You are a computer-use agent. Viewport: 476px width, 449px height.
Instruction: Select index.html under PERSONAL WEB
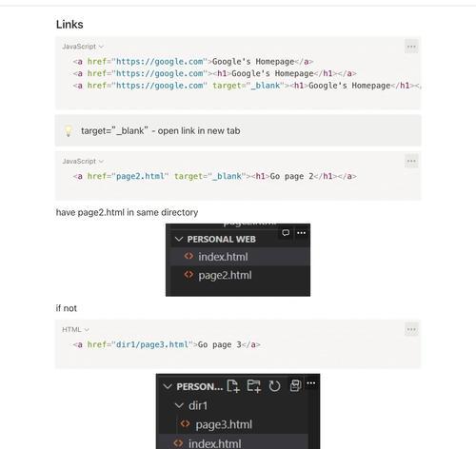tap(241, 257)
